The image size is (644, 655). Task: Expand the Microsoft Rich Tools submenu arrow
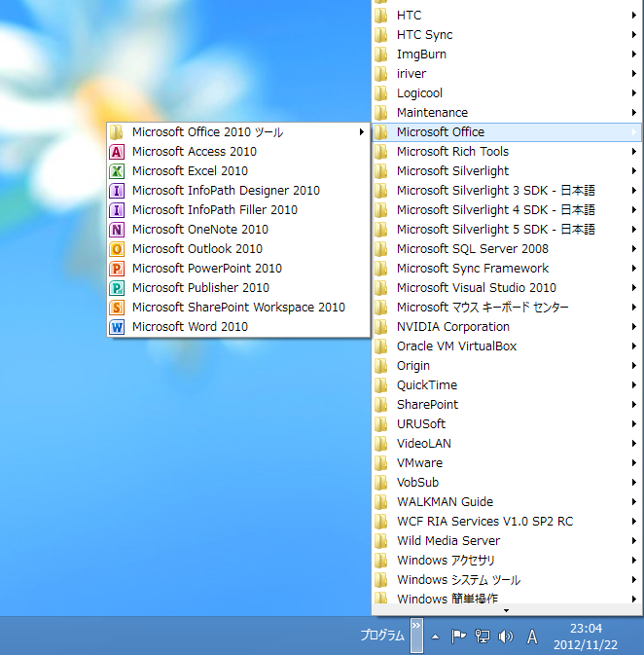[x=634, y=152]
